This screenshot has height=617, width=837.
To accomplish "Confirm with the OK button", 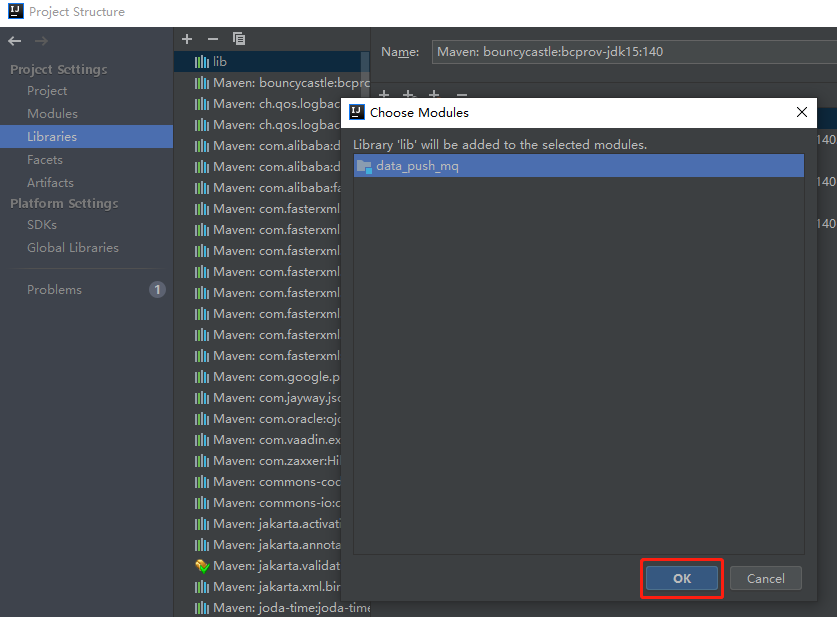I will [682, 578].
